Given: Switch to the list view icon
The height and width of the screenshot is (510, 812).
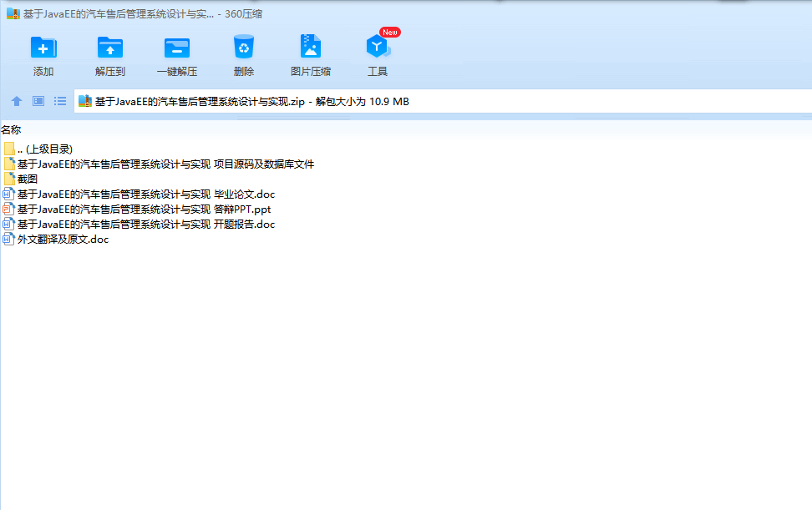Looking at the screenshot, I should click(60, 101).
